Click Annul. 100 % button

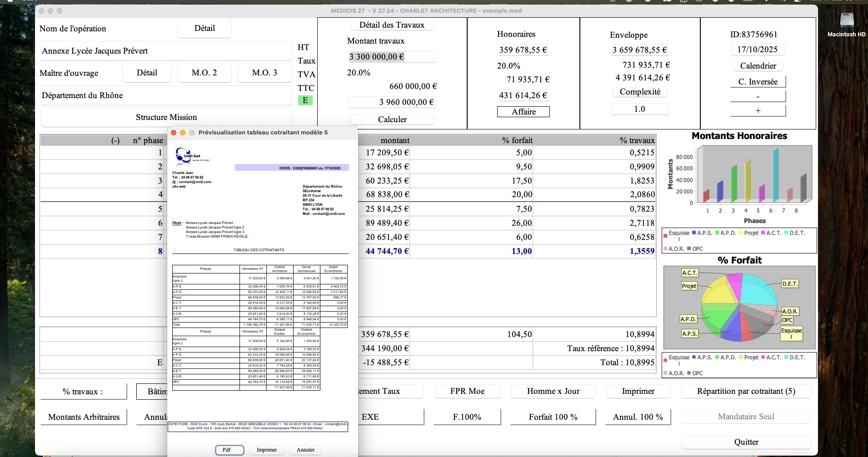[x=638, y=417]
